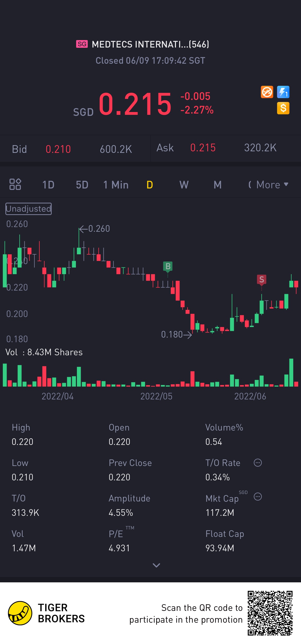Image resolution: width=301 pixels, height=644 pixels.
Task: Tap the Vol : 8.43M Shares label
Action: pos(44,352)
